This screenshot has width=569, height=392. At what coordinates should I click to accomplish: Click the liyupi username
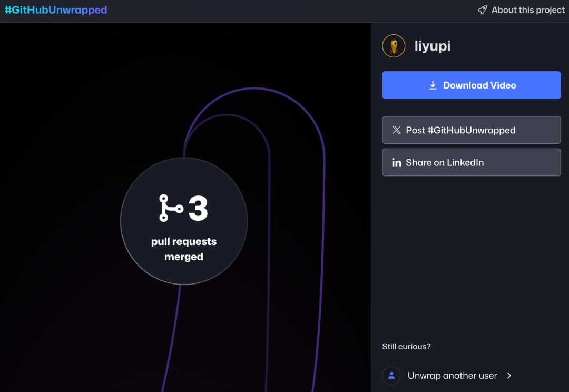click(433, 46)
